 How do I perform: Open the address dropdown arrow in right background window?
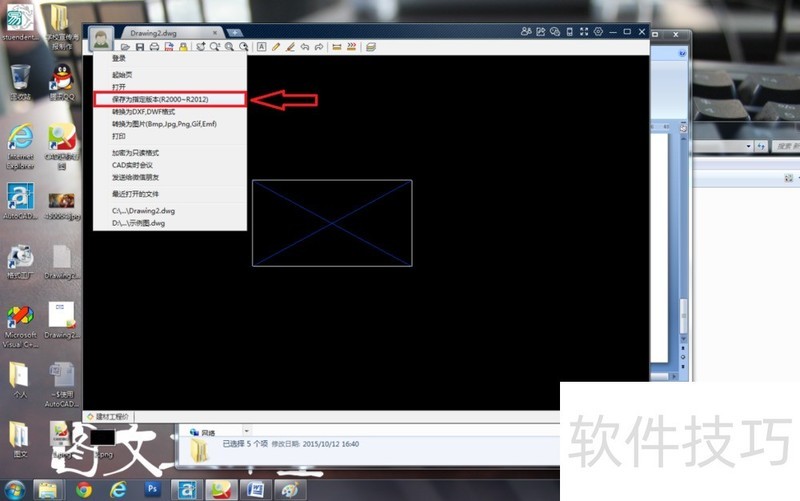748,146
